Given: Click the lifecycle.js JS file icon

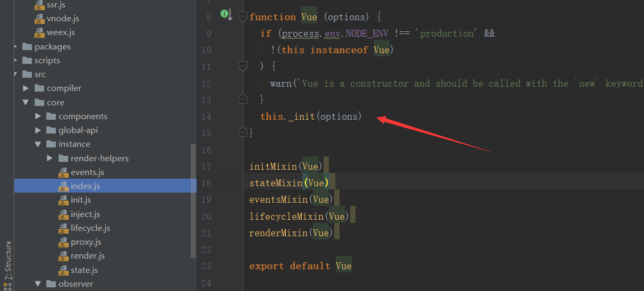Looking at the screenshot, I should pos(63,229).
